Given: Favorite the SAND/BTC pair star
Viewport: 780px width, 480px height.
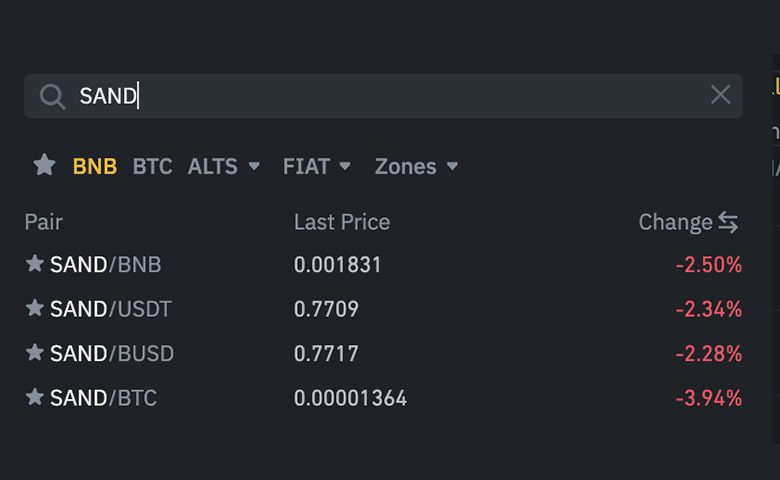Looking at the screenshot, I should pos(34,396).
